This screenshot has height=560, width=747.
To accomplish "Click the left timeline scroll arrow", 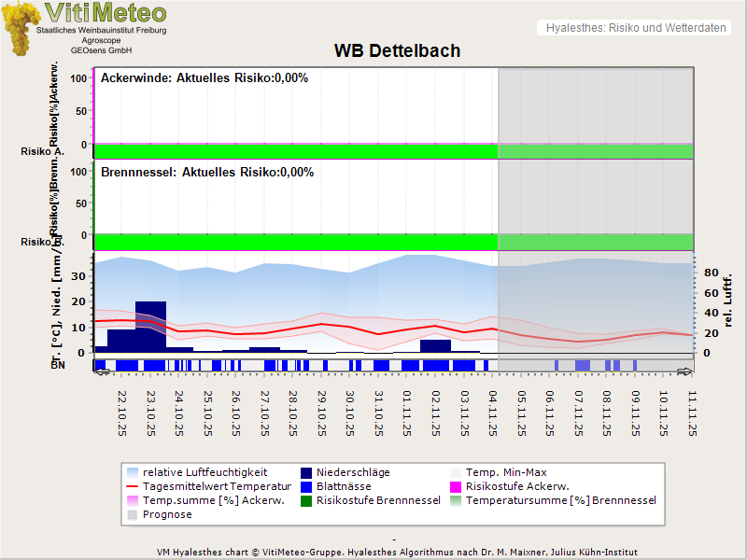I will 102,371.
